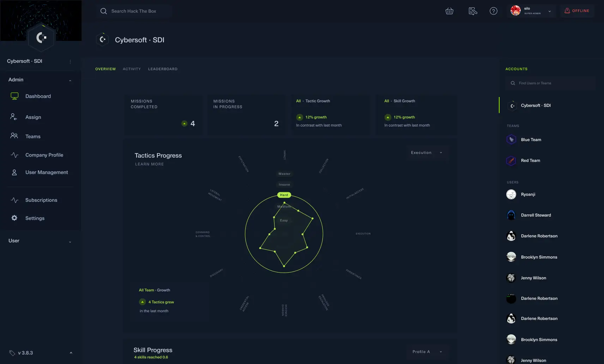Click the LEARN MORE link under Tactics Progress

tap(149, 164)
